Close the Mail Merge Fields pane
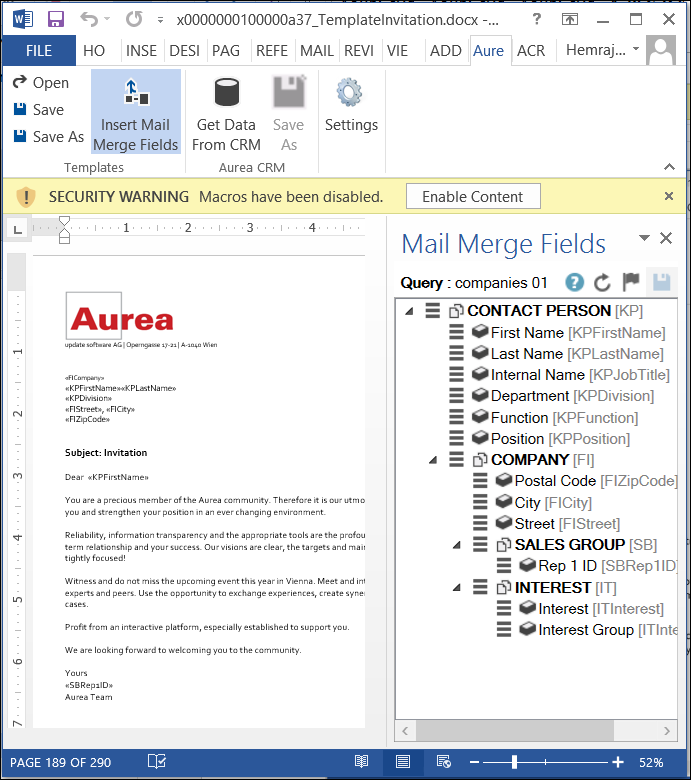 tap(666, 238)
